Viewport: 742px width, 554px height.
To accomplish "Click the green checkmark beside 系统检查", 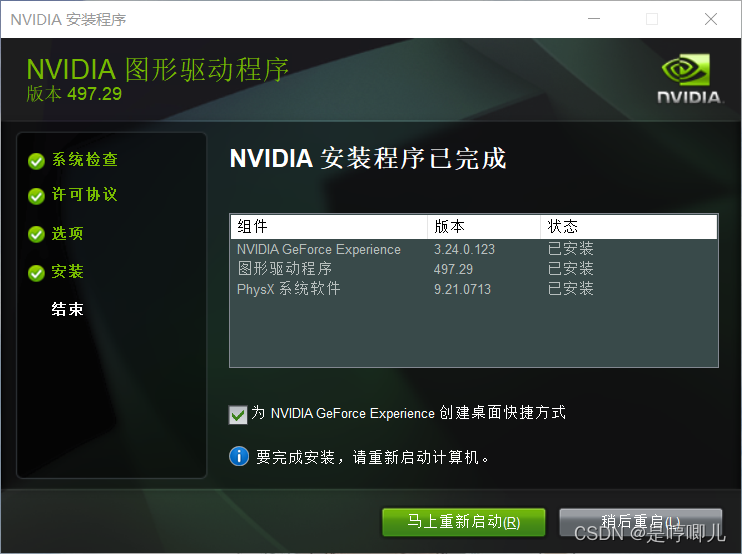I will coord(36,161).
